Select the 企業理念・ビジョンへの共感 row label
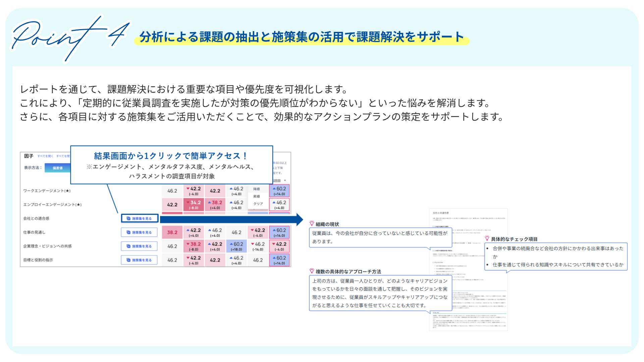The image size is (644, 362). pos(47,246)
